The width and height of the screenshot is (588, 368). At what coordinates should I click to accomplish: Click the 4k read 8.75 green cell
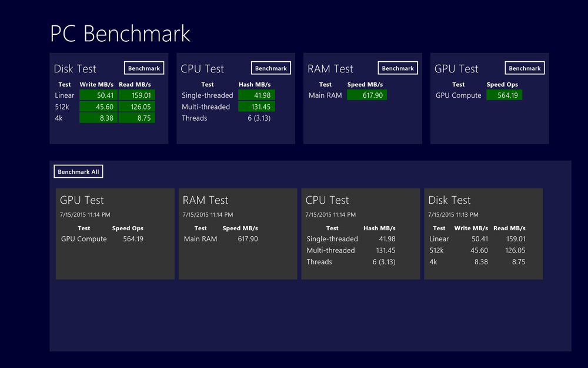click(x=136, y=118)
